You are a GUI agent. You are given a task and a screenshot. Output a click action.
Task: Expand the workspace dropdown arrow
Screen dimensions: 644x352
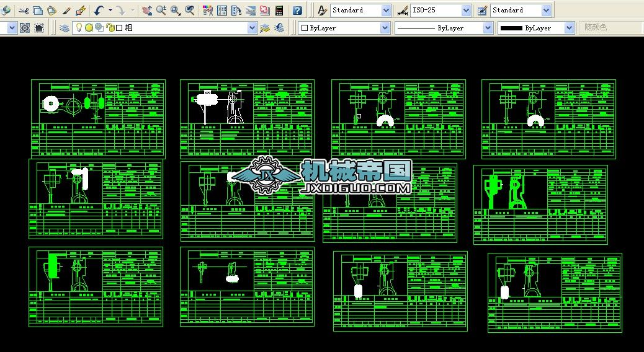(x=12, y=28)
